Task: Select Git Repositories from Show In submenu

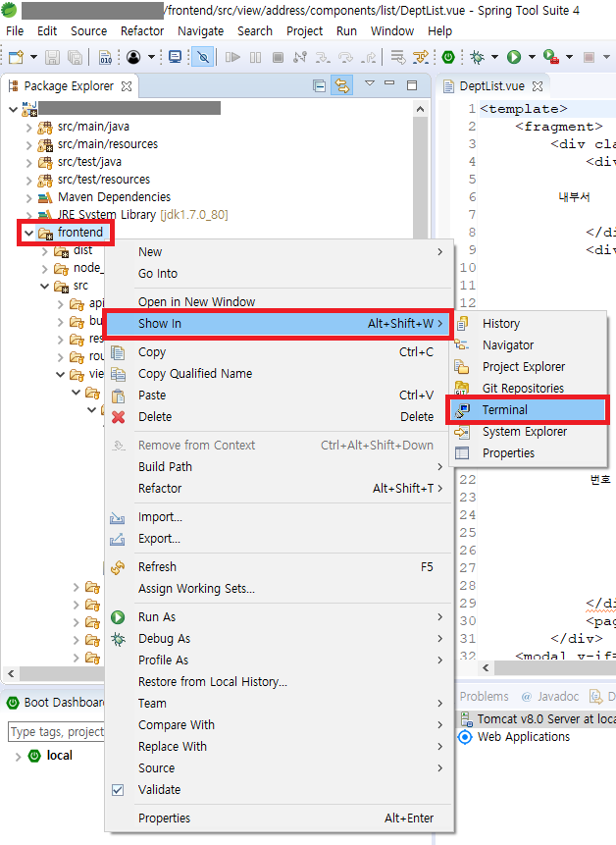Action: pyautogui.click(x=522, y=389)
